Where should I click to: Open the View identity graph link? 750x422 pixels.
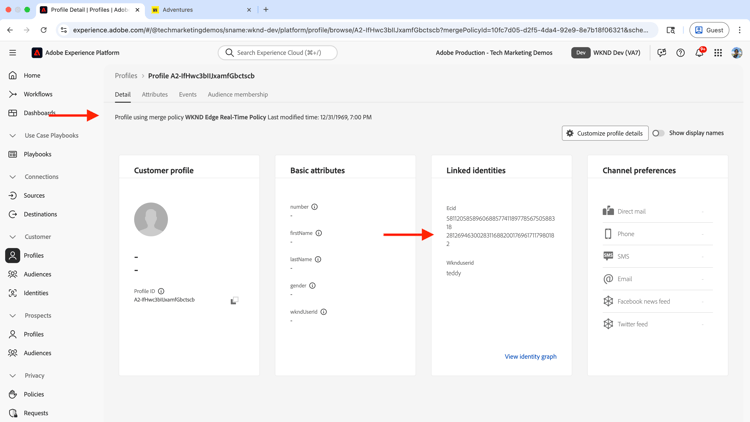530,356
